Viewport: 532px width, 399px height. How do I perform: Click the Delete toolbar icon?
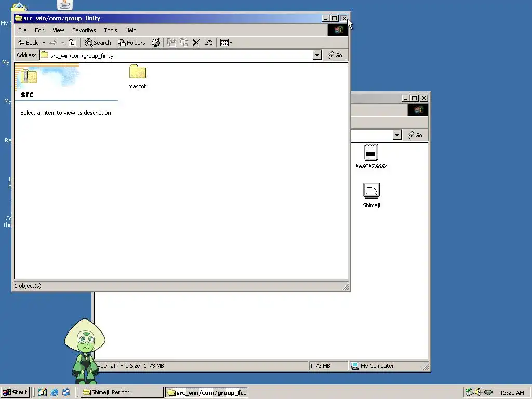pyautogui.click(x=196, y=43)
